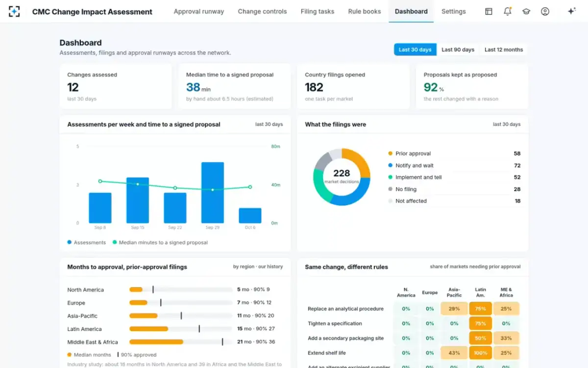The image size is (588, 368).
Task: Select the Implement and tell legend entry
Action: pos(454,177)
